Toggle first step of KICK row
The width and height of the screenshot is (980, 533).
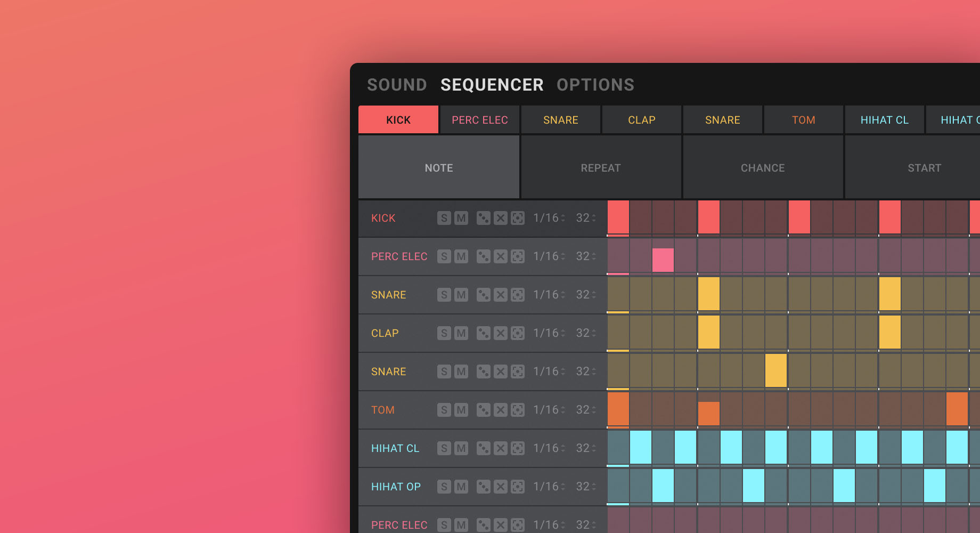[x=618, y=217]
